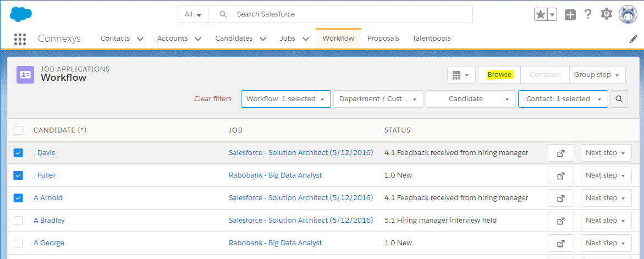Open the A George application in new window
This screenshot has width=644, height=259.
(x=560, y=243)
